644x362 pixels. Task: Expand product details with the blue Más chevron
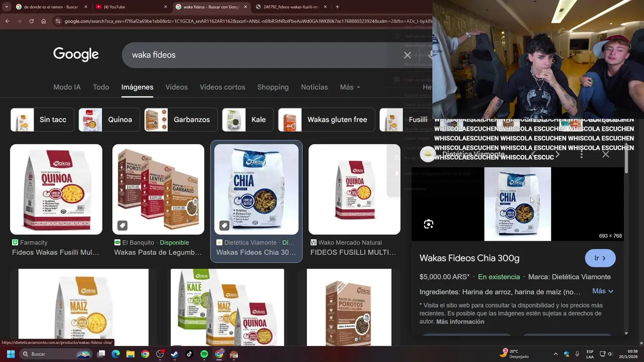pos(603,291)
